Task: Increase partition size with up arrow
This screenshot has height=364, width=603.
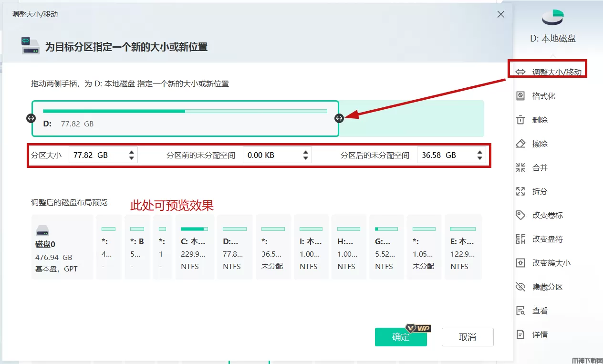Action: pyautogui.click(x=132, y=152)
